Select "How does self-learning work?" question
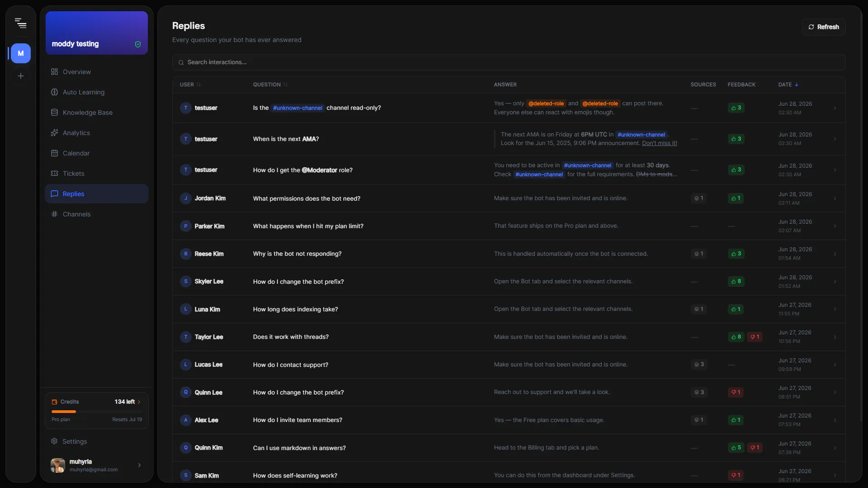The image size is (868, 488). pos(295,476)
